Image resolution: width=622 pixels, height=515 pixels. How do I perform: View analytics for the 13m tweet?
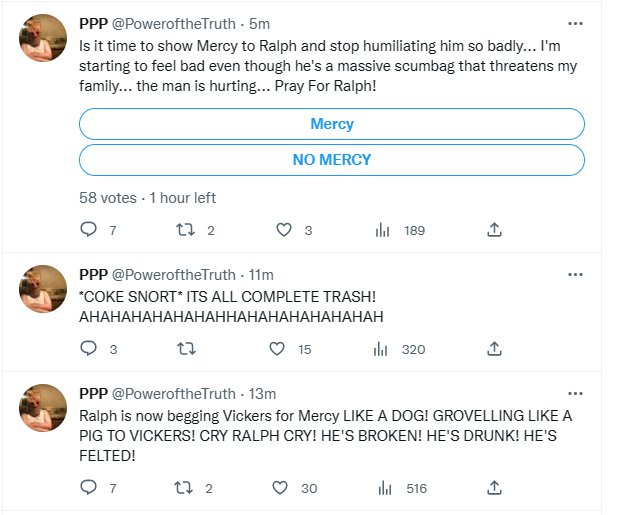point(382,488)
